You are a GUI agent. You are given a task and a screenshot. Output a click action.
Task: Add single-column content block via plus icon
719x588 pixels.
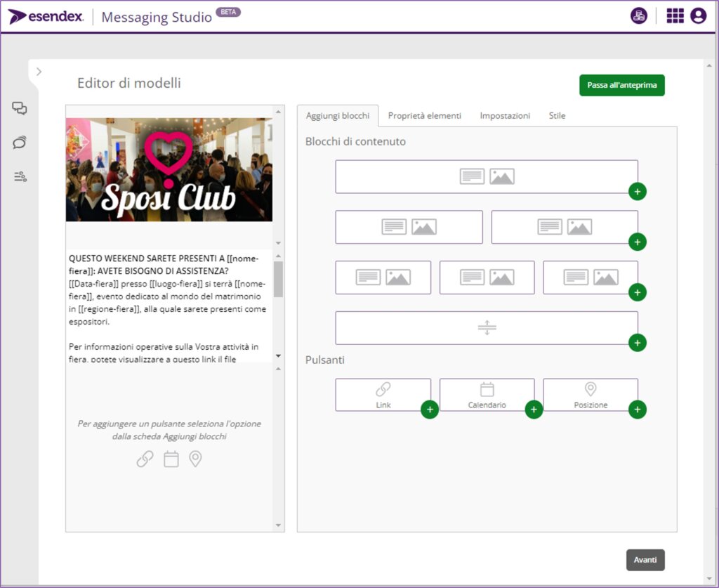pyautogui.click(x=637, y=191)
